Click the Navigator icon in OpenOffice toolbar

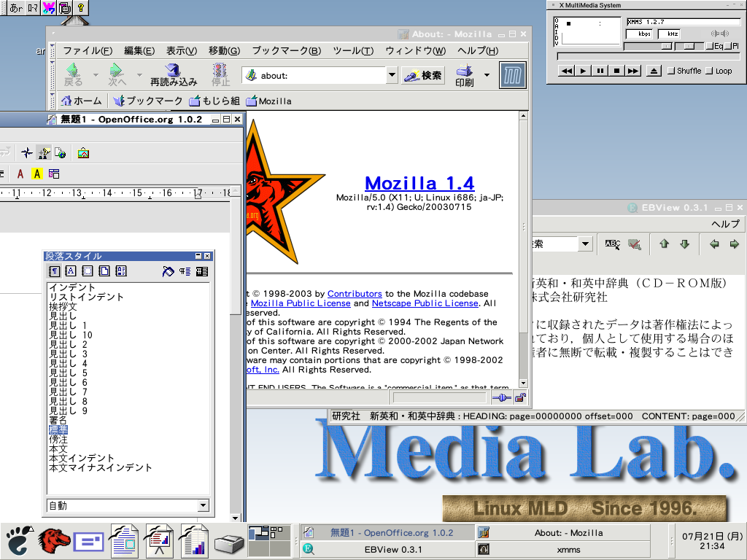pos(27,153)
